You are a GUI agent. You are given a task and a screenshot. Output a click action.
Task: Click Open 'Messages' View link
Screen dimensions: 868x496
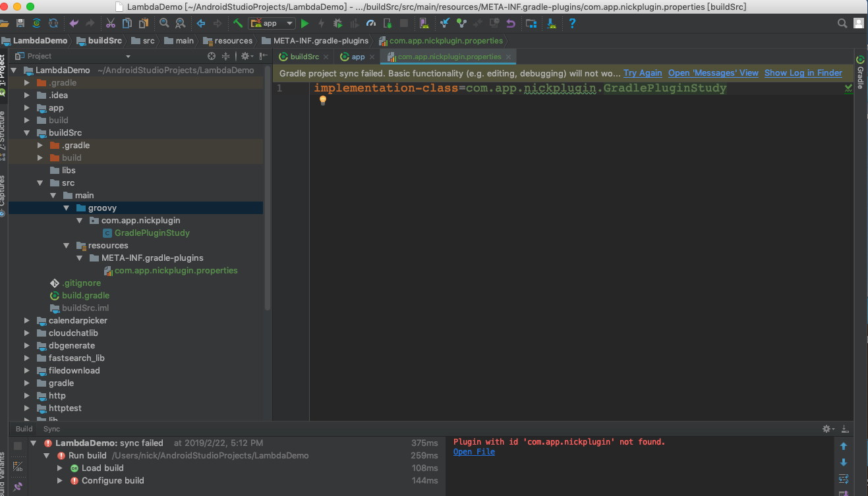713,73
